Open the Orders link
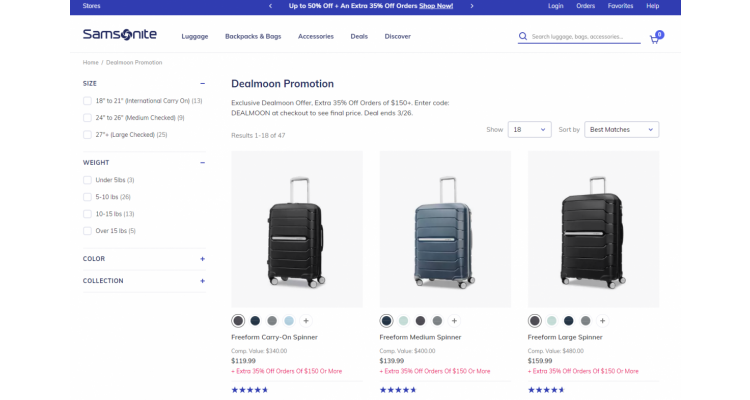Screen dimensions: 750x400 tap(585, 6)
